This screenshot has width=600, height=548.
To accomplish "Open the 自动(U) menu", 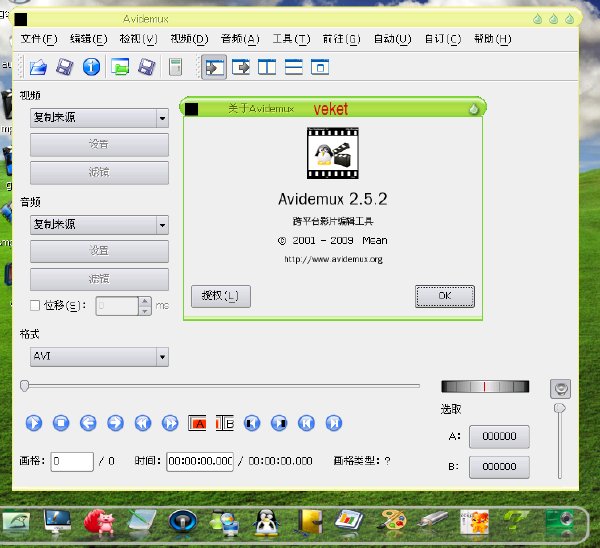I will [392, 39].
